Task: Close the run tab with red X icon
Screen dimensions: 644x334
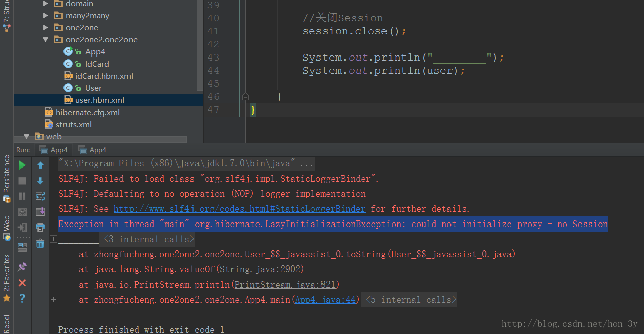Action: [22, 283]
